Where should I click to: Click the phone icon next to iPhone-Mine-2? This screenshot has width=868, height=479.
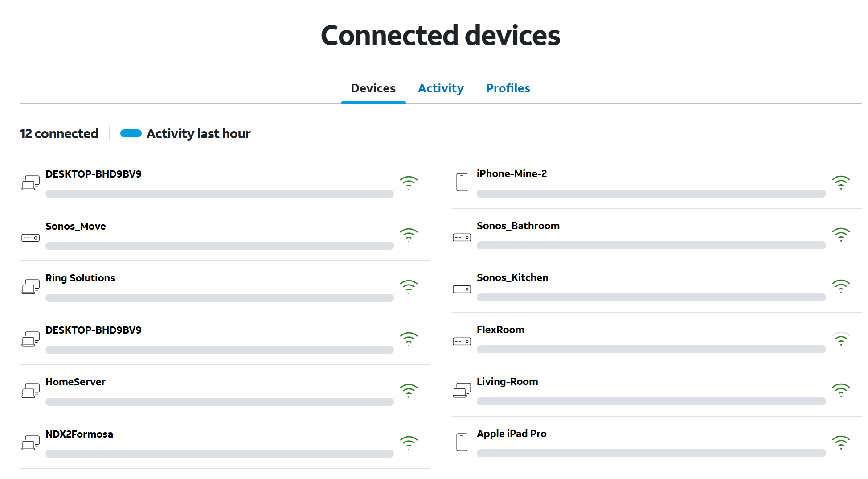462,182
